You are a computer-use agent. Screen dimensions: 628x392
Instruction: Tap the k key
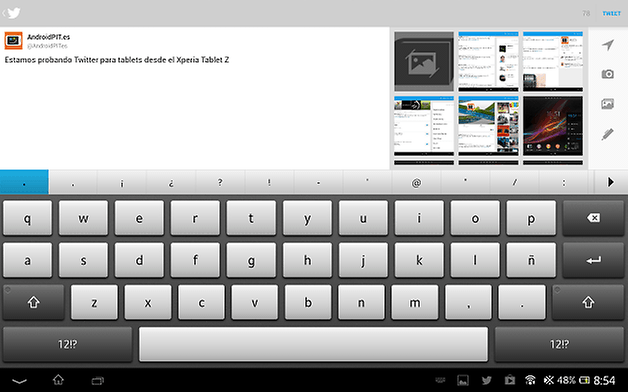tap(419, 260)
